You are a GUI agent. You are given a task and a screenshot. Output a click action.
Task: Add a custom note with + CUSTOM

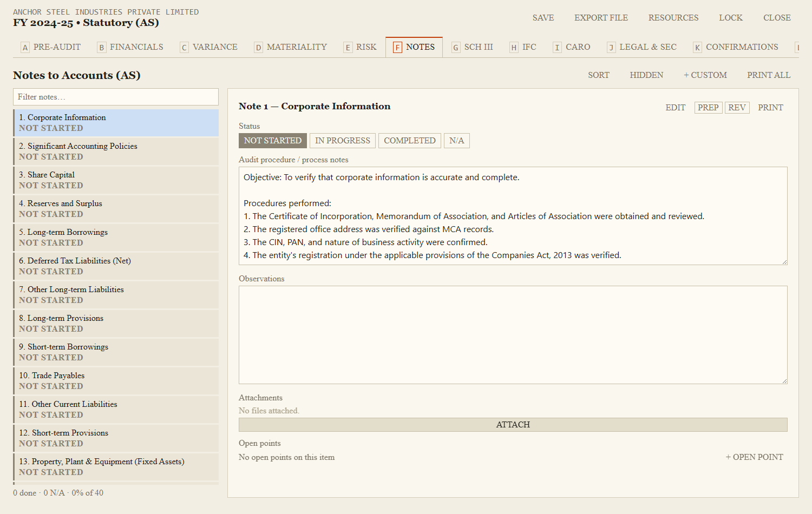[705, 75]
